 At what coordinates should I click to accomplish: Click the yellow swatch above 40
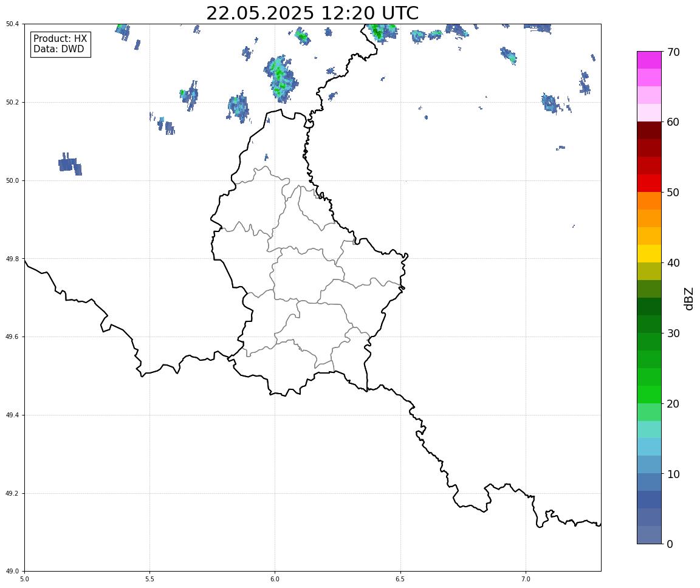pyautogui.click(x=649, y=253)
